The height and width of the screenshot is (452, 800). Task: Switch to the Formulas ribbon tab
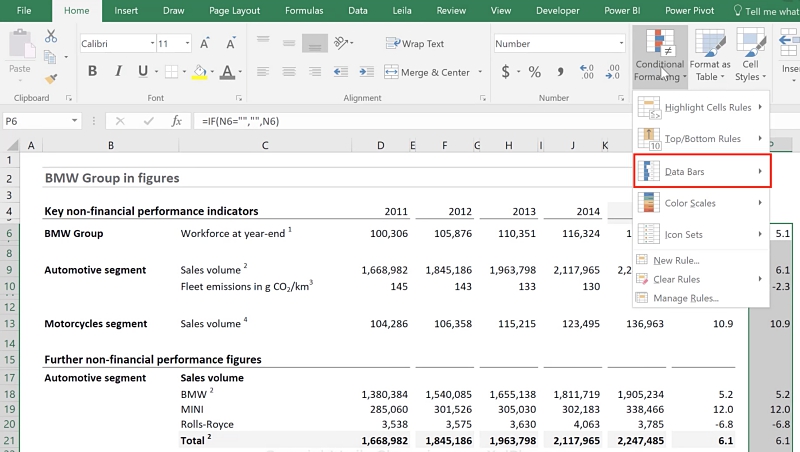305,10
